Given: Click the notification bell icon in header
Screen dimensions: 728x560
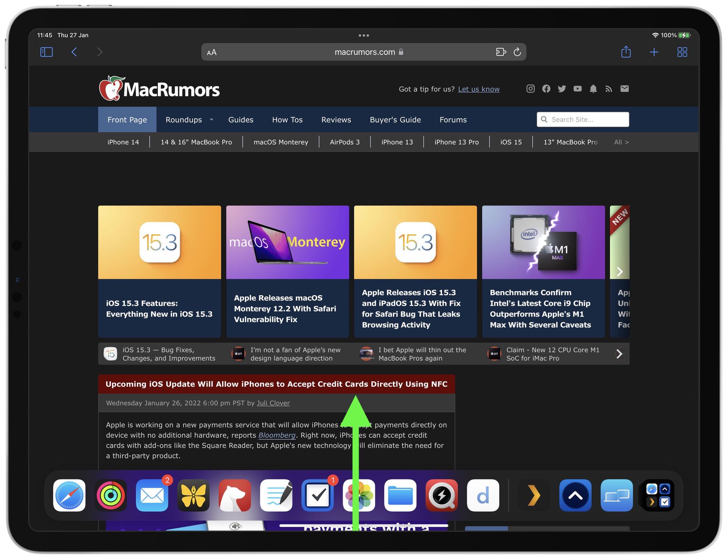Looking at the screenshot, I should click(593, 89).
